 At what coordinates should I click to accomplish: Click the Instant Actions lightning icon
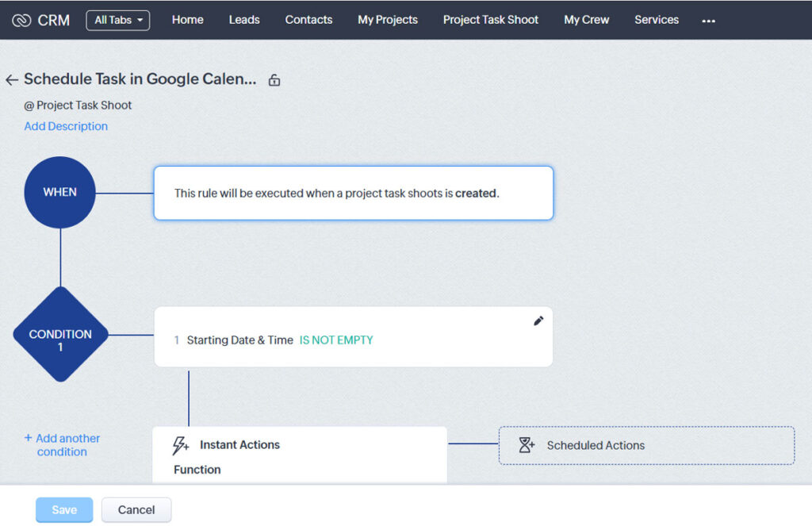179,445
